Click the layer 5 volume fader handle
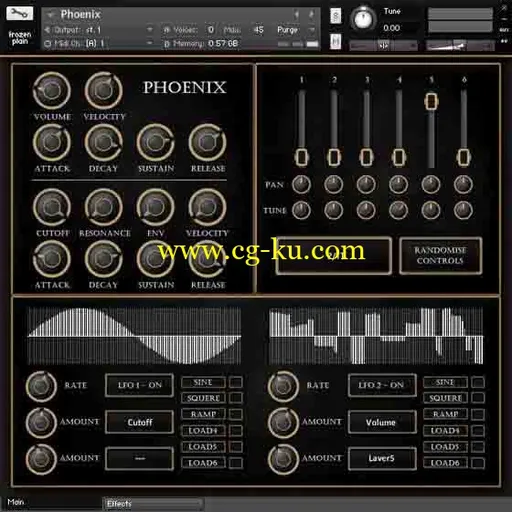512x512 pixels. pyautogui.click(x=431, y=101)
